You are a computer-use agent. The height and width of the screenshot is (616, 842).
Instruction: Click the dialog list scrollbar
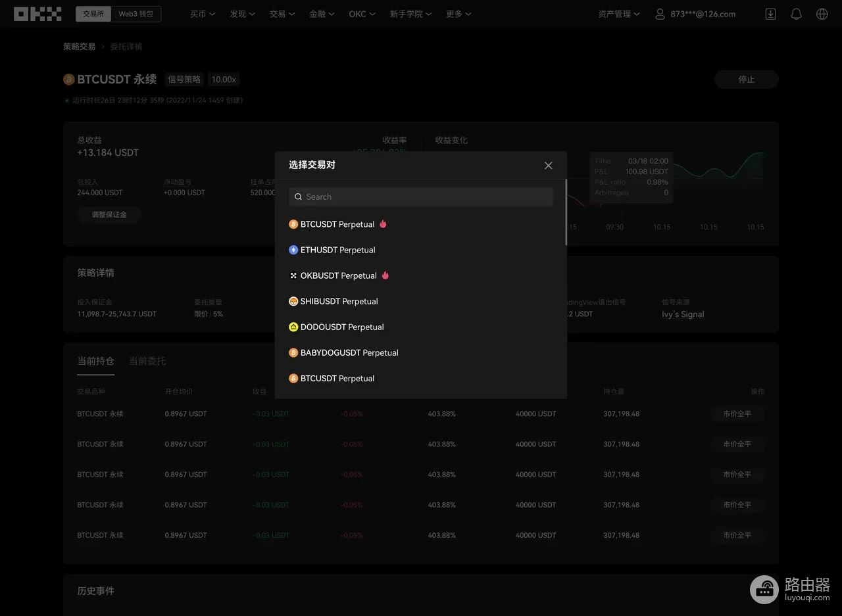coord(565,212)
